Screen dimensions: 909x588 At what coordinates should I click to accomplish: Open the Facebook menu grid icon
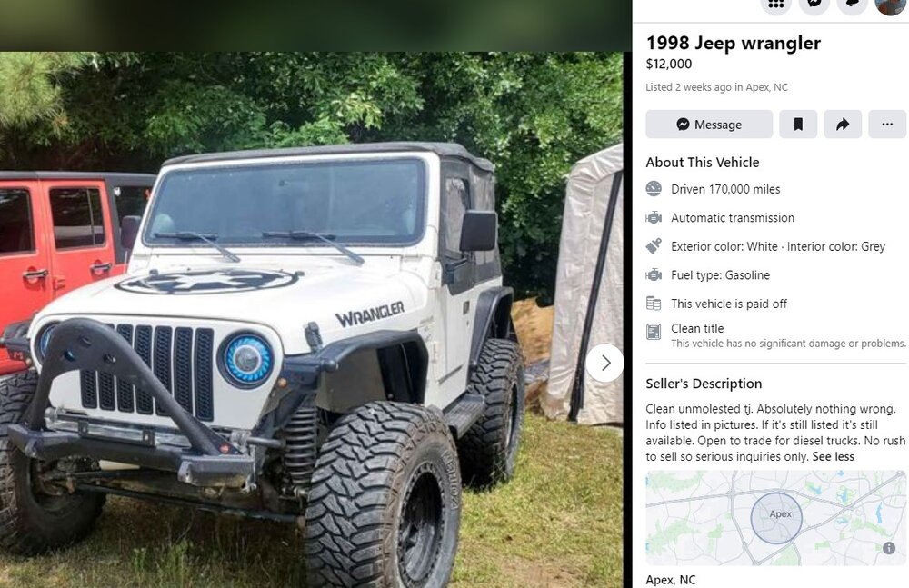(x=775, y=4)
